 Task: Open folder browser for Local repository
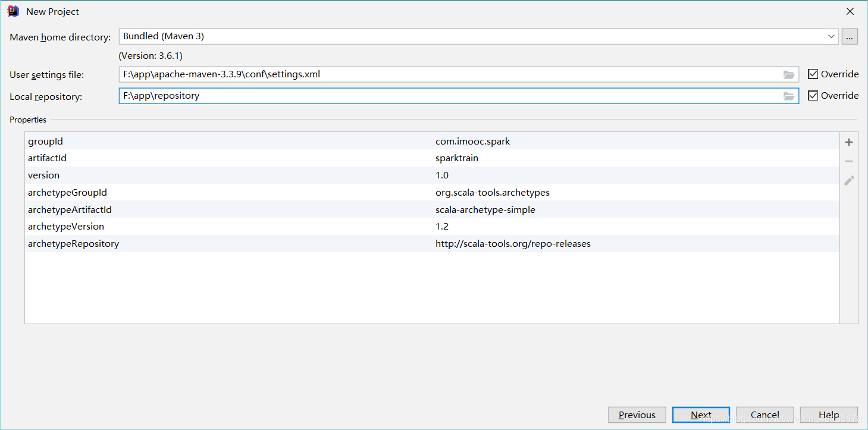click(x=789, y=96)
